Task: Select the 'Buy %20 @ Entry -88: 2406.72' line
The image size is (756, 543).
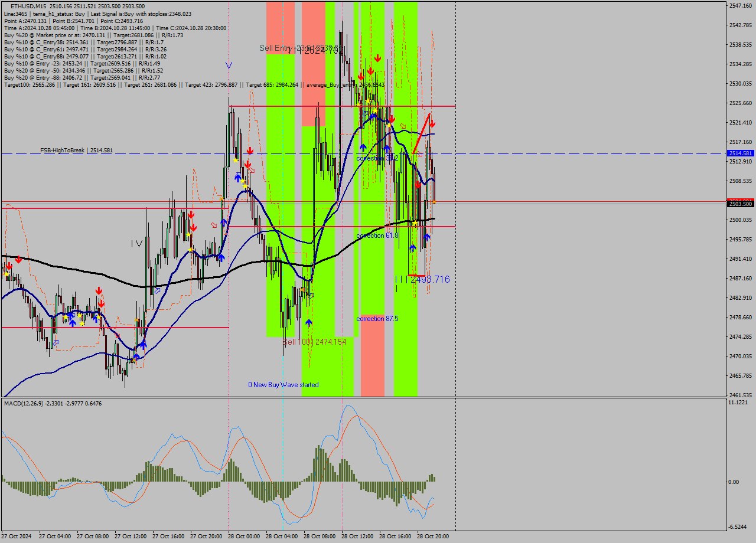Action: [x=82, y=77]
